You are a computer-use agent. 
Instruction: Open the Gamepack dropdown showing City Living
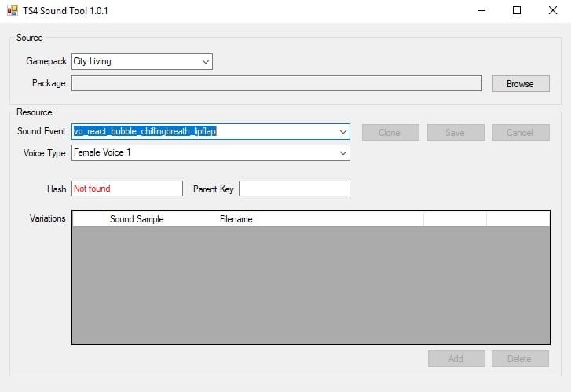[x=142, y=61]
